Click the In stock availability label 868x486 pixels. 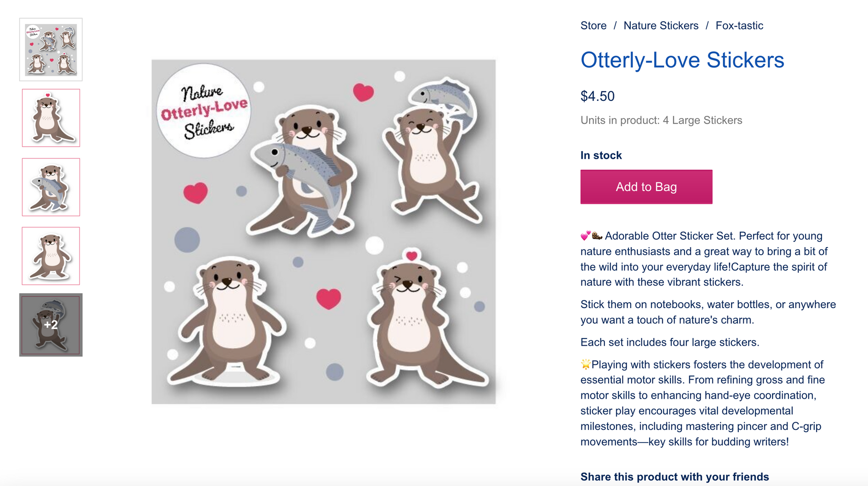click(x=600, y=155)
